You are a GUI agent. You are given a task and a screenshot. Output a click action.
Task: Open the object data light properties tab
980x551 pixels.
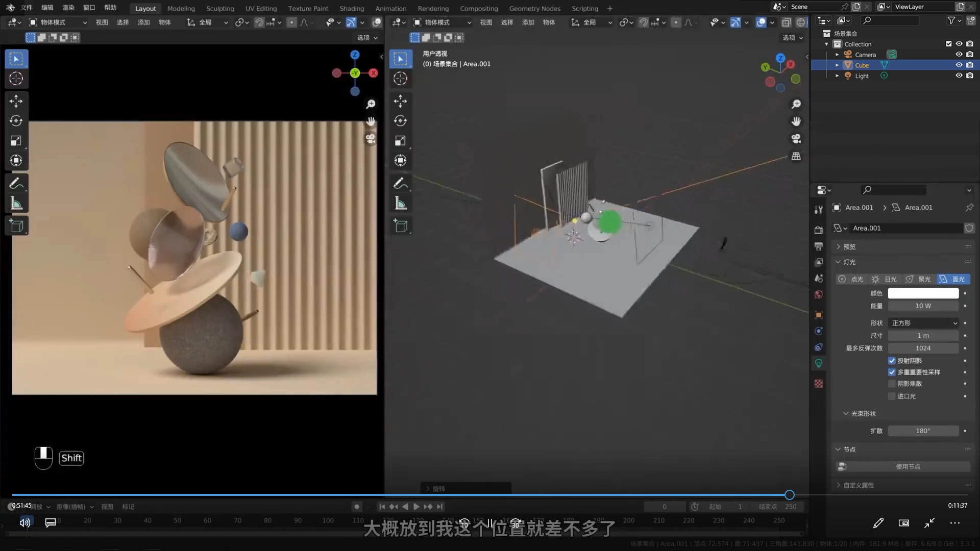[x=819, y=363]
